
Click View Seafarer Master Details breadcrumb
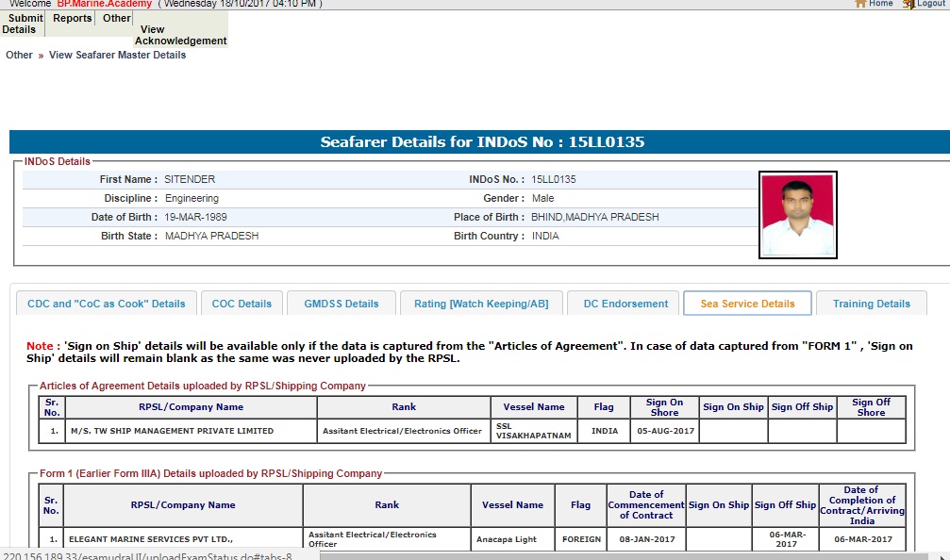[x=117, y=55]
